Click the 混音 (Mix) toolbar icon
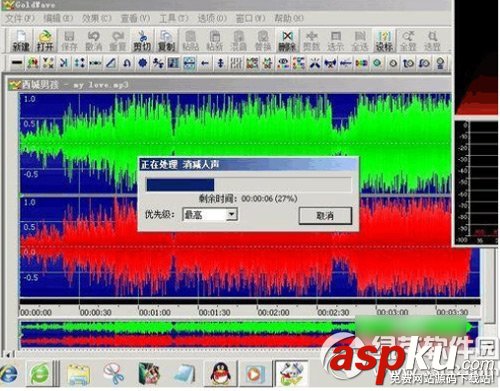Viewport: 500px width, 391px height. [239, 41]
